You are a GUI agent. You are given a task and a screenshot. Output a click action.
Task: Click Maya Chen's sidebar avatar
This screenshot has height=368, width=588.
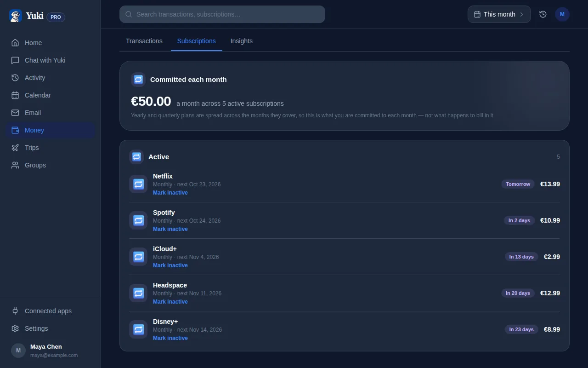click(18, 351)
